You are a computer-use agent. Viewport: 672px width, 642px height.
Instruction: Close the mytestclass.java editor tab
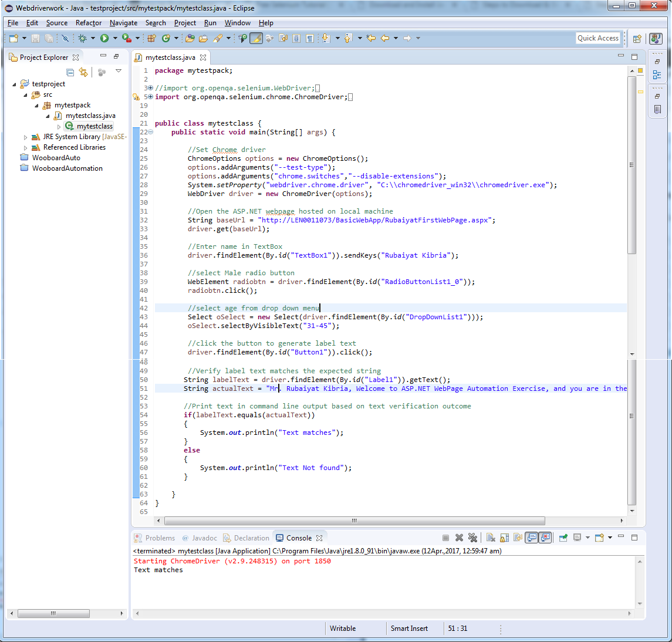(203, 58)
